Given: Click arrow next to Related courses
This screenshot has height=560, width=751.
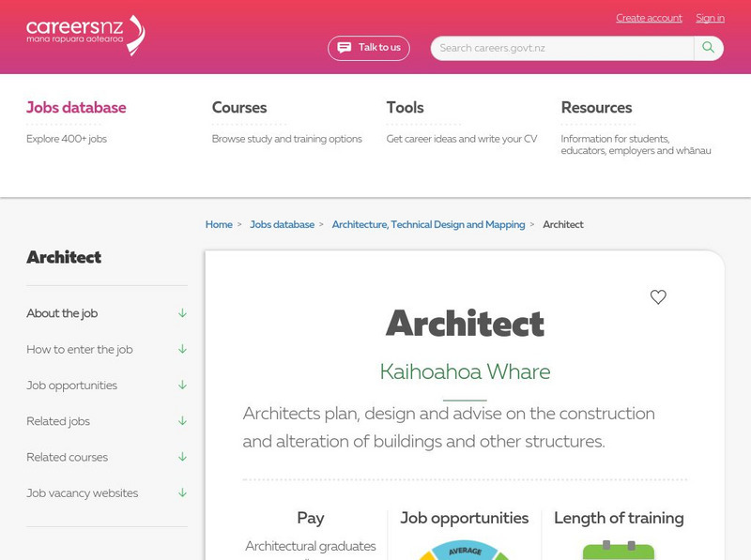Looking at the screenshot, I should coord(182,457).
